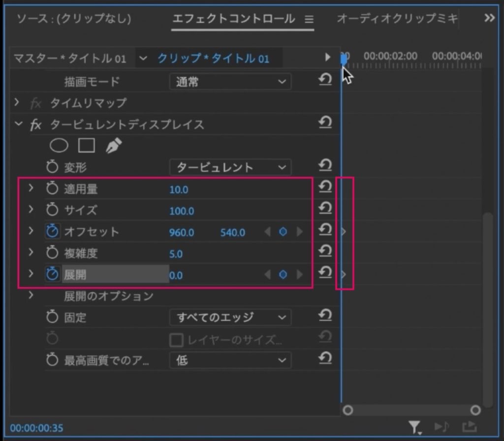504x441 pixels.
Task: Expand the 展開 parameter
Action: tap(31, 274)
